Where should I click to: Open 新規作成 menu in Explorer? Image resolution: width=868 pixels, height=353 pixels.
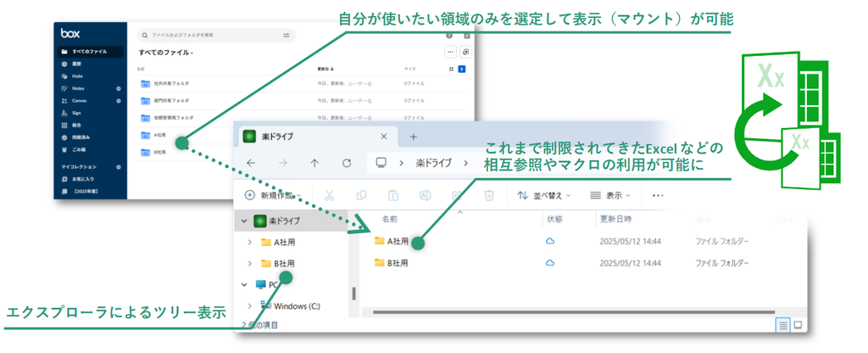click(274, 195)
